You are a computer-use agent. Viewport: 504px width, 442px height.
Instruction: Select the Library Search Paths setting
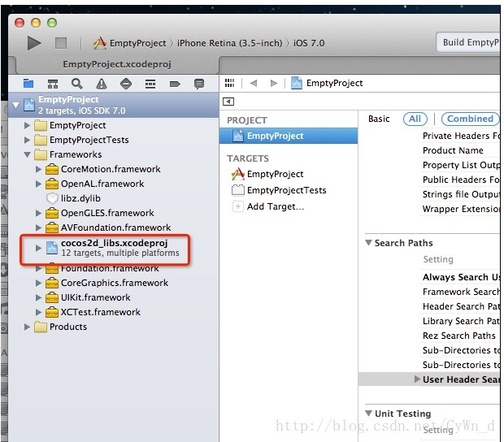point(461,321)
